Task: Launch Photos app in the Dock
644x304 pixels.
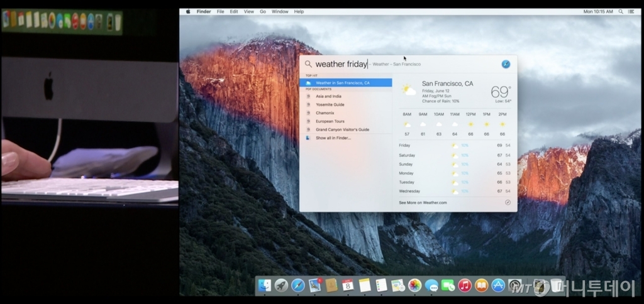Action: pyautogui.click(x=414, y=286)
